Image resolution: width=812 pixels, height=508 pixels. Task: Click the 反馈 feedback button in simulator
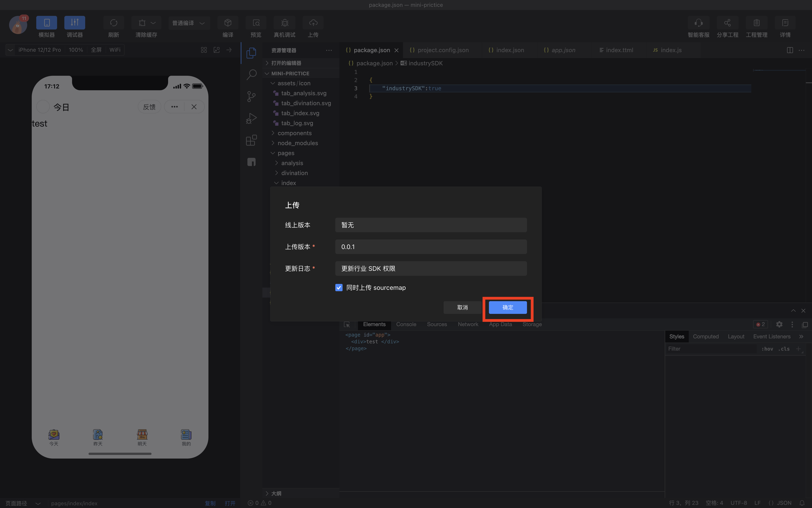click(x=149, y=107)
